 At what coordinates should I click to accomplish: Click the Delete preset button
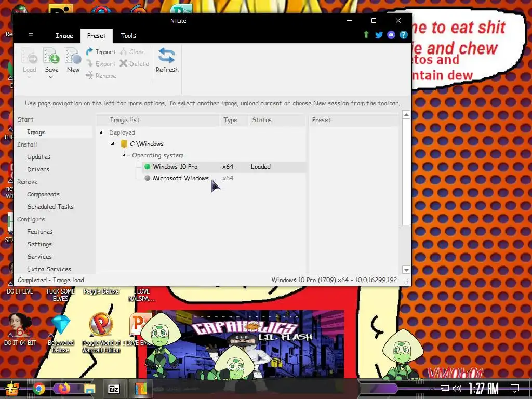[135, 63]
